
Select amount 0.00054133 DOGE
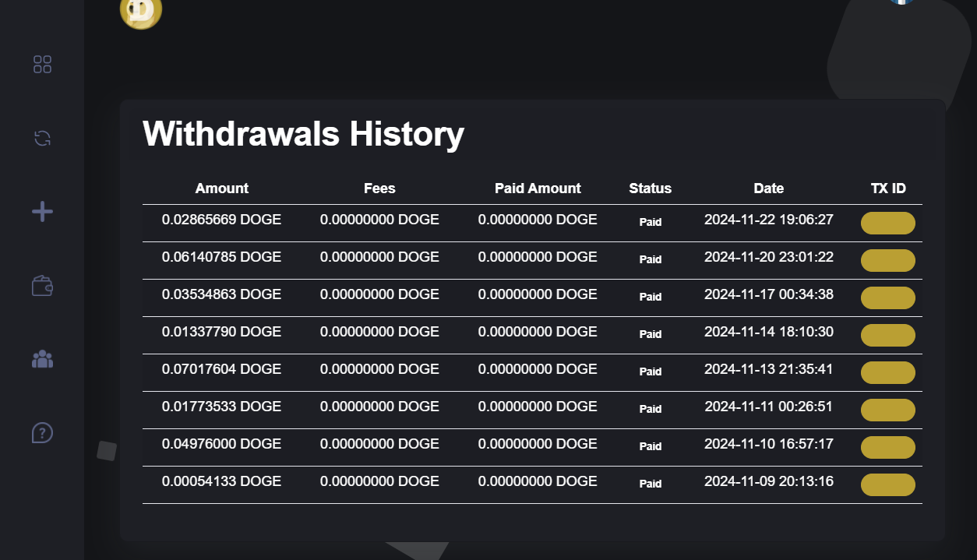point(221,481)
